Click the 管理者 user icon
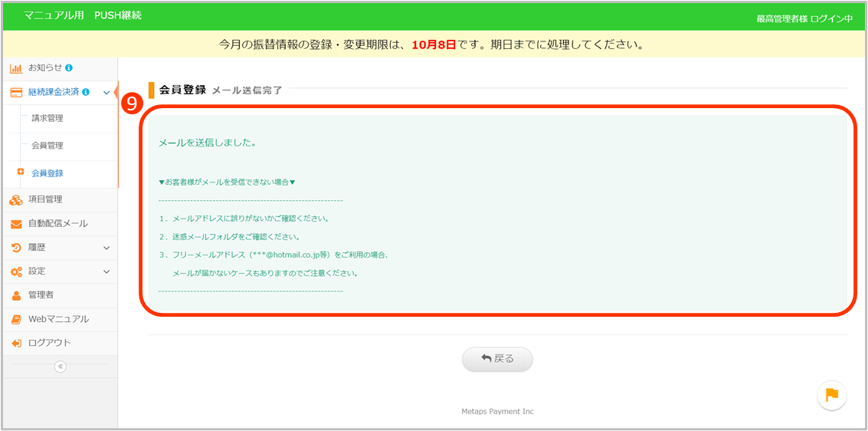This screenshot has width=868, height=431. 15,295
